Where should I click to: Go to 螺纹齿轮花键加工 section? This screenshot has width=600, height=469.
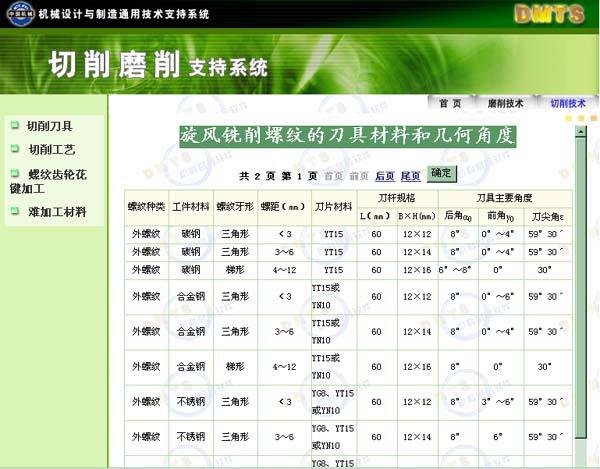coord(56,180)
